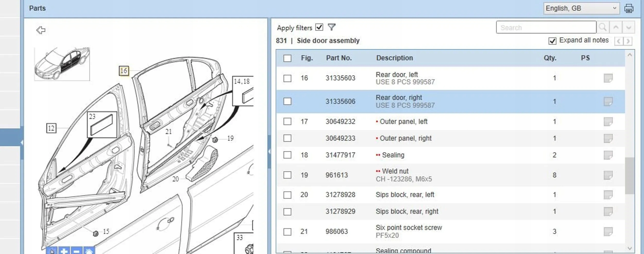Image resolution: width=644 pixels, height=254 pixels.
Task: Toggle the Apply filters checkbox
Action: coord(319,27)
